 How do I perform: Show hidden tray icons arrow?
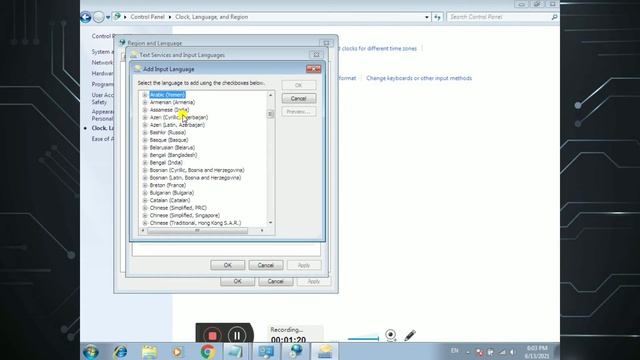click(468, 352)
